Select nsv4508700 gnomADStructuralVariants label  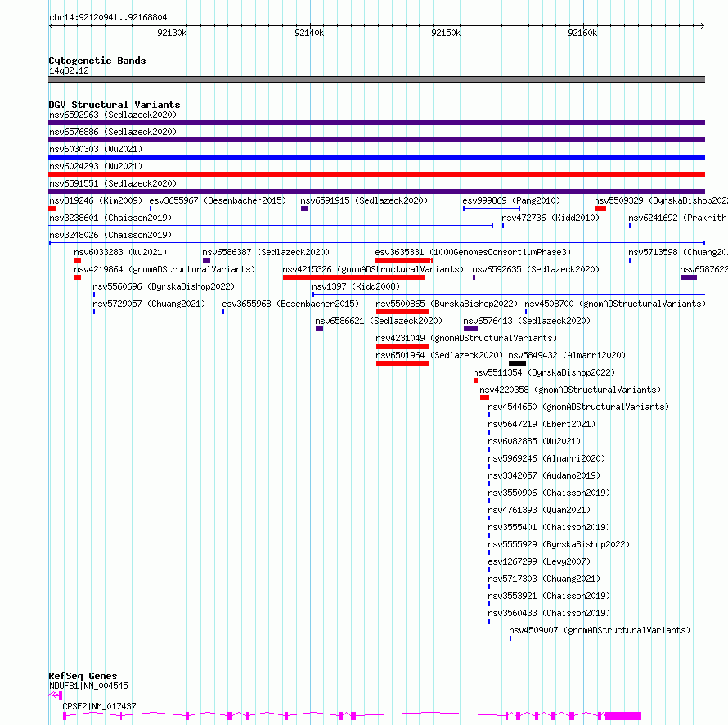tap(615, 304)
